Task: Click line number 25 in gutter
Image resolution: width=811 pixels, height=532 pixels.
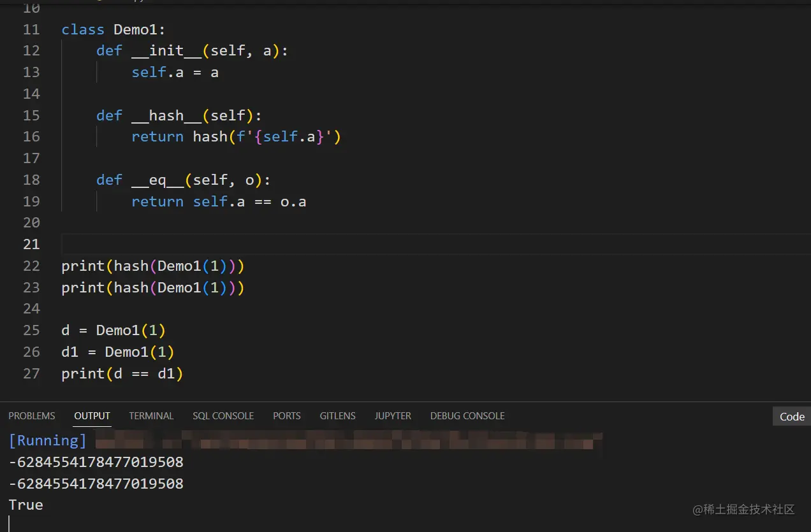Action: click(31, 330)
